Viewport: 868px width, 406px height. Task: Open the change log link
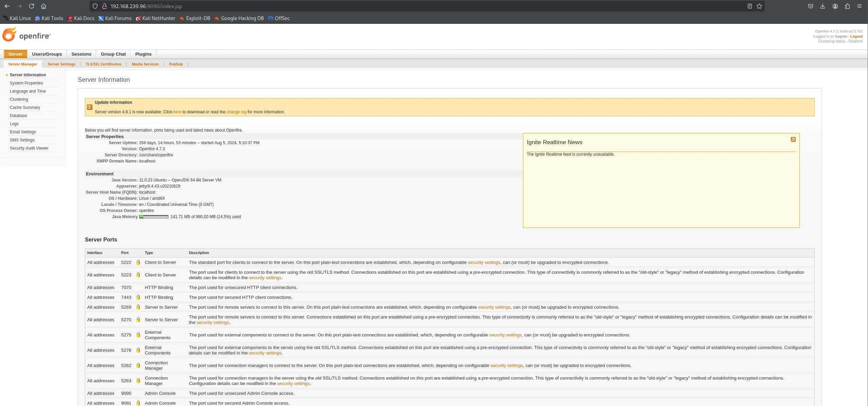coord(236,112)
